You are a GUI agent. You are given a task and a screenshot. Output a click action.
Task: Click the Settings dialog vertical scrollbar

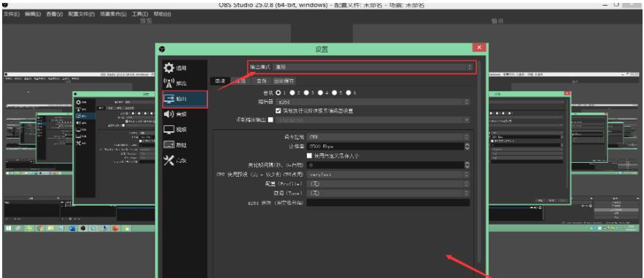pos(479,162)
